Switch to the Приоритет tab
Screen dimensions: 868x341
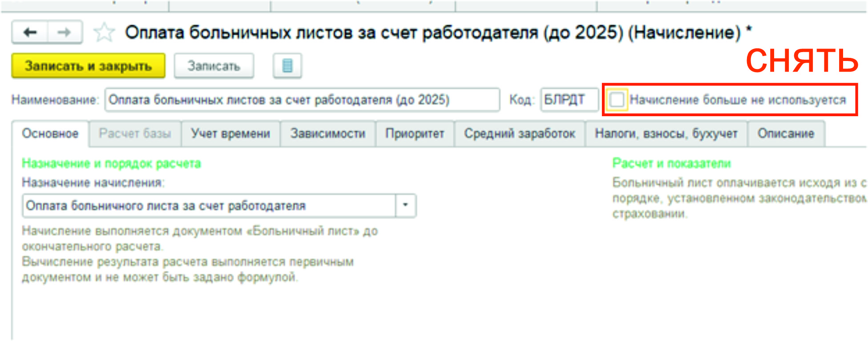415,134
